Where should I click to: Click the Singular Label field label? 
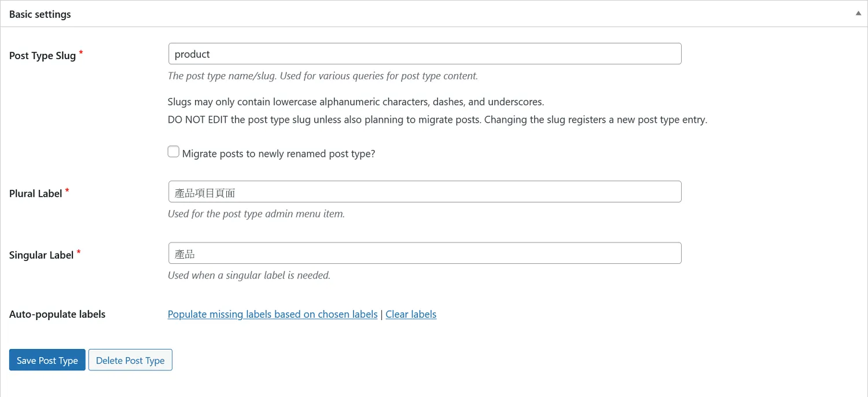point(41,255)
